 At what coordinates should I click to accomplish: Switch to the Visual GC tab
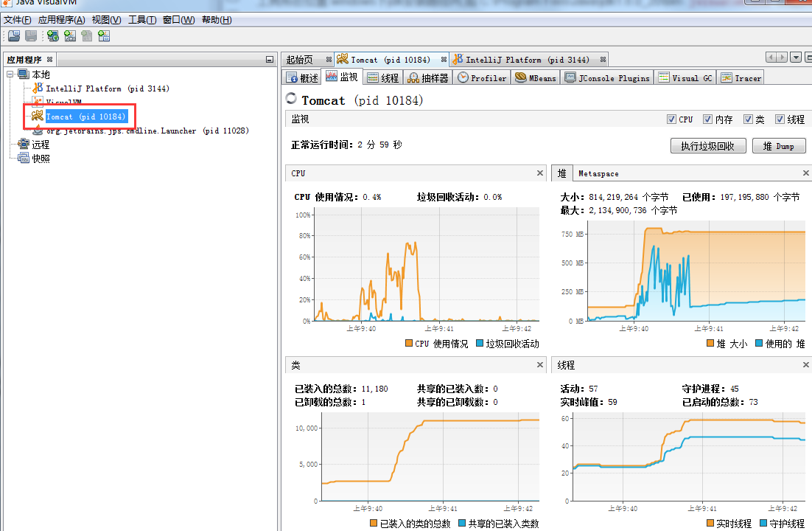(686, 77)
